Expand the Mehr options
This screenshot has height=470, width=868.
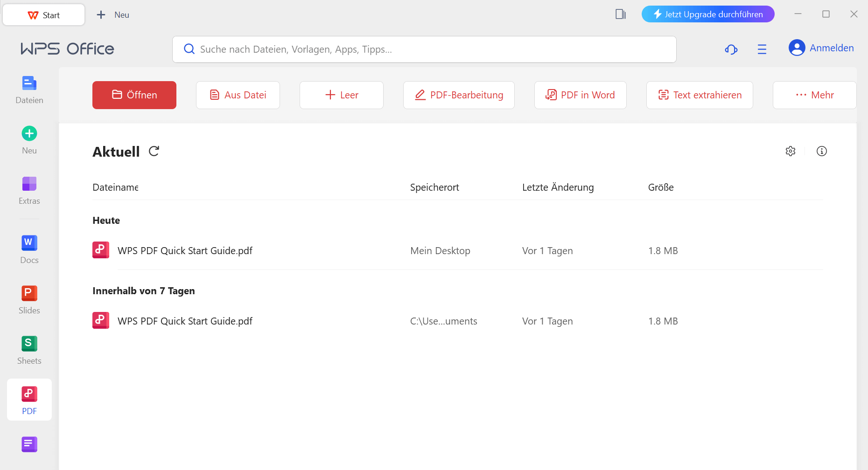pos(815,95)
